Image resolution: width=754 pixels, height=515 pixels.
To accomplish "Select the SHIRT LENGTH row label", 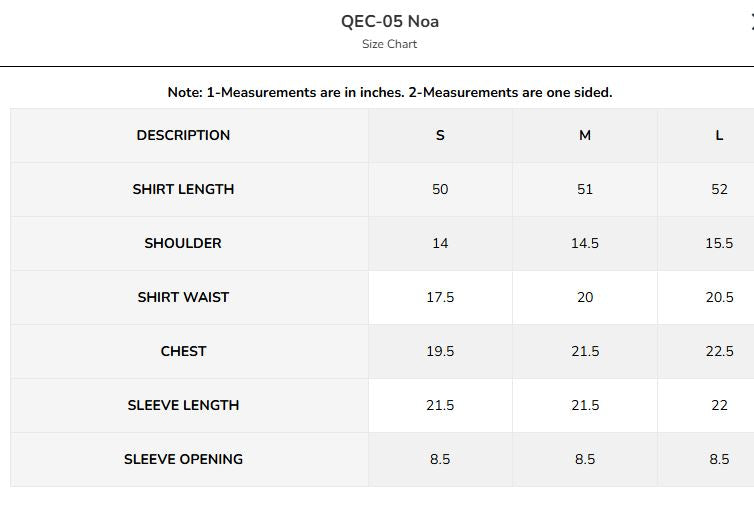I will point(183,189).
